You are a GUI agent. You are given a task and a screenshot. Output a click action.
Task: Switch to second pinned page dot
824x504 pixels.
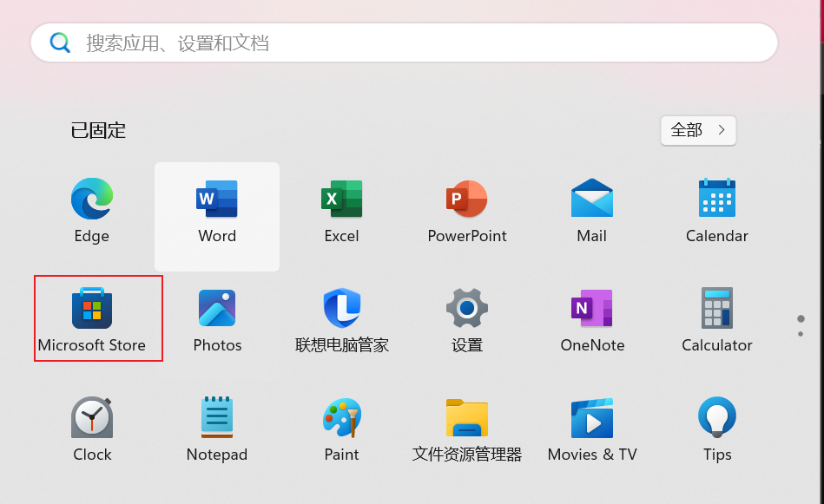[x=801, y=334]
